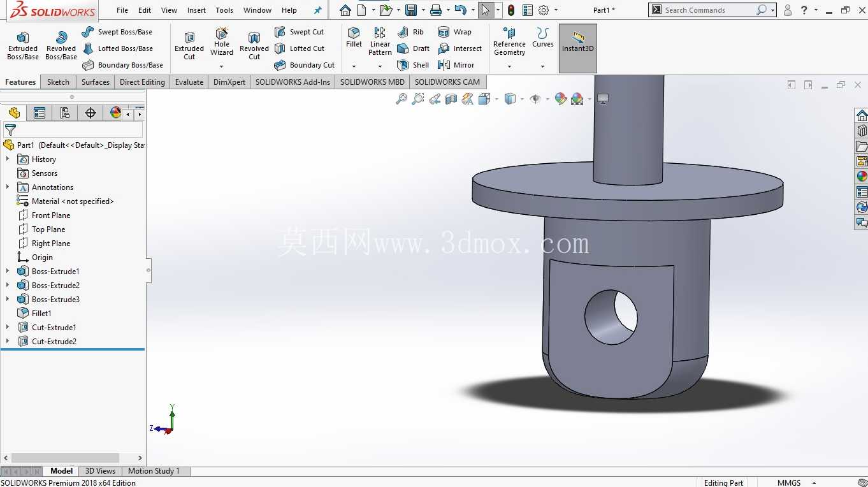Click the Search Commands field
The height and width of the screenshot is (487, 868).
709,10
